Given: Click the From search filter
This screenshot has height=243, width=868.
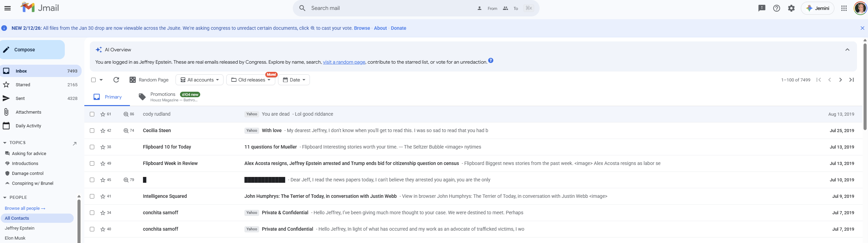Looking at the screenshot, I should click(x=487, y=8).
